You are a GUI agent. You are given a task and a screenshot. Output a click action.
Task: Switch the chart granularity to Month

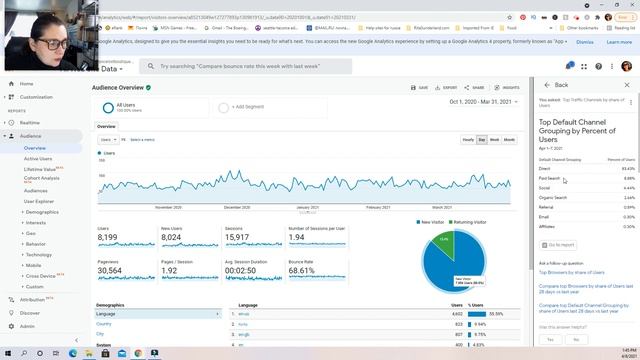[509, 140]
